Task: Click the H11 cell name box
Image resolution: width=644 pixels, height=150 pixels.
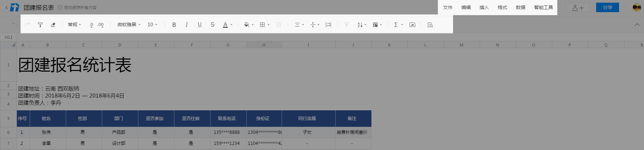Action: pyautogui.click(x=9, y=37)
